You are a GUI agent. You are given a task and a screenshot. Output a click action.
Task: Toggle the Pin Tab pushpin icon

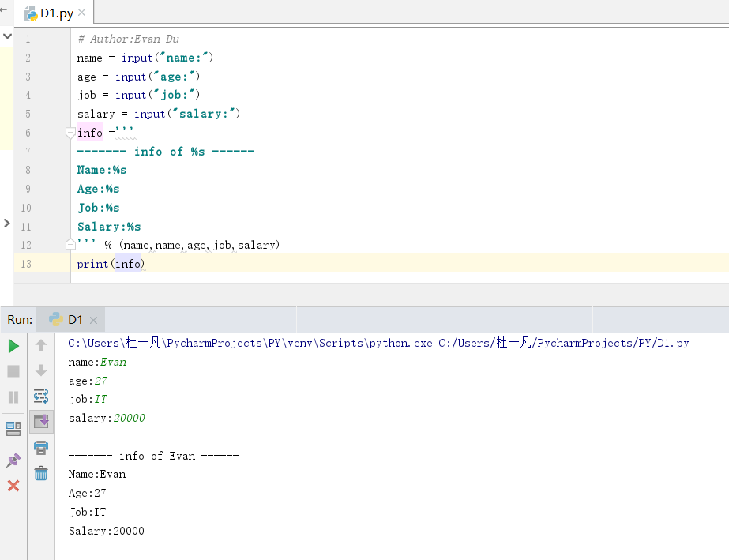[x=13, y=460]
